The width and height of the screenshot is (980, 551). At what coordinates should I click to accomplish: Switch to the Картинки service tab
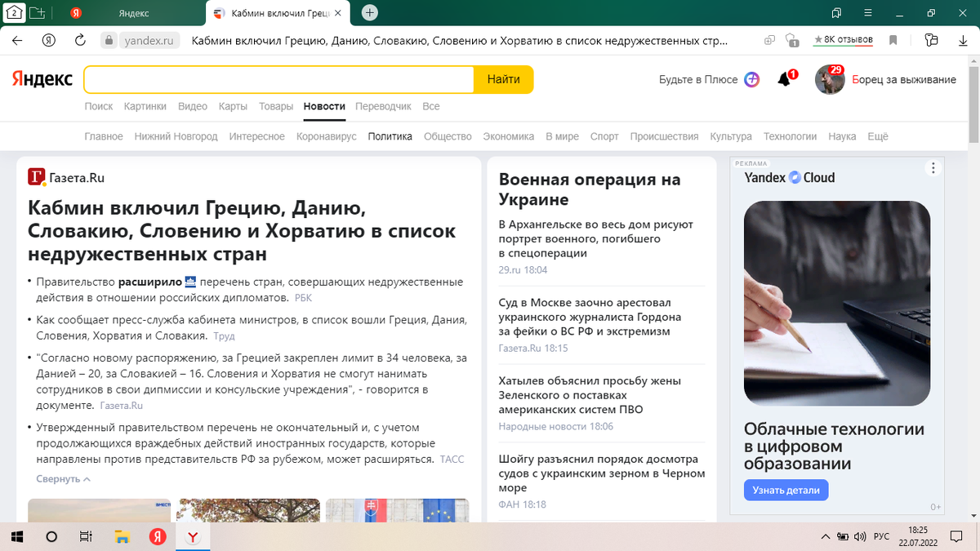[x=145, y=106]
